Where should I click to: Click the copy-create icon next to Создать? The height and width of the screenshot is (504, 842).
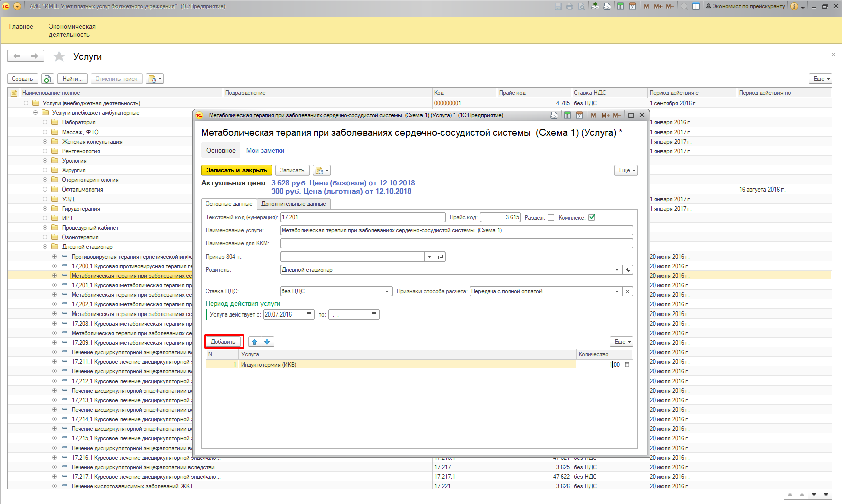click(x=47, y=79)
